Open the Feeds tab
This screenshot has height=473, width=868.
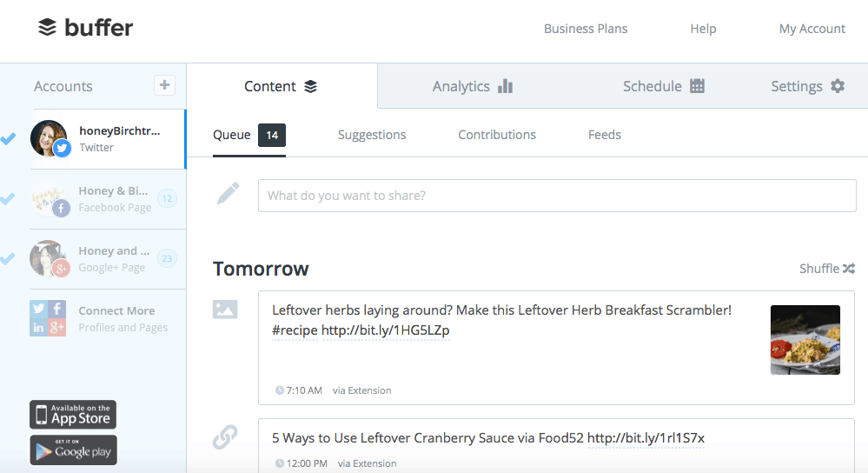point(605,135)
